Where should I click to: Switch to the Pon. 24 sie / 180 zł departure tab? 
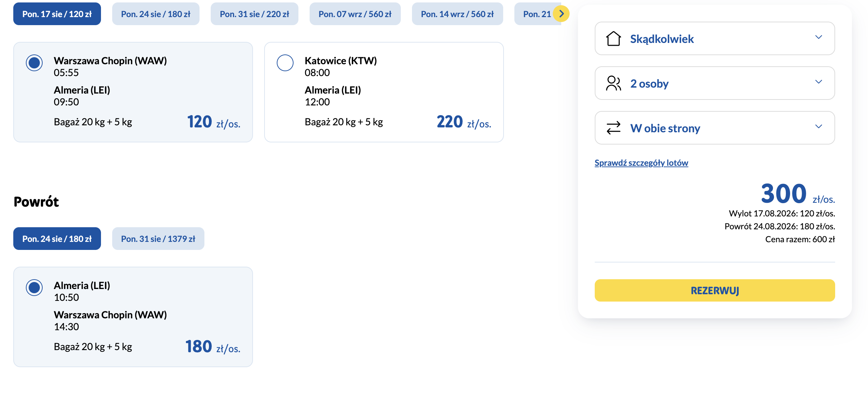tap(155, 14)
